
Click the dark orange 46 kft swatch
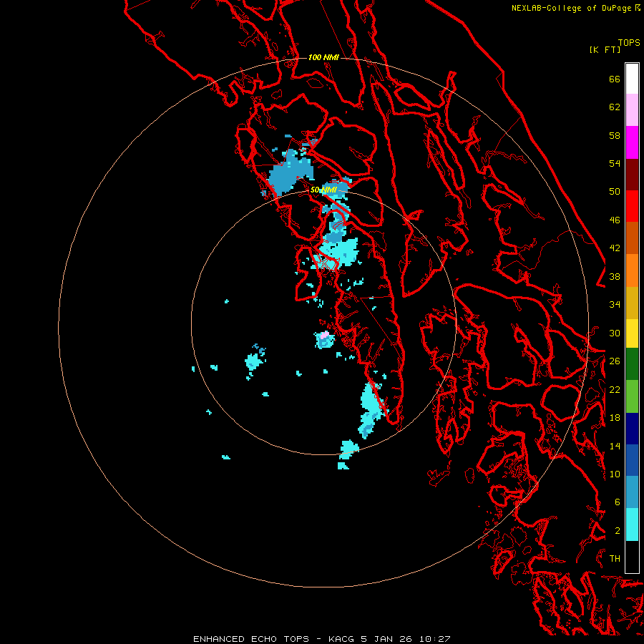[632, 238]
